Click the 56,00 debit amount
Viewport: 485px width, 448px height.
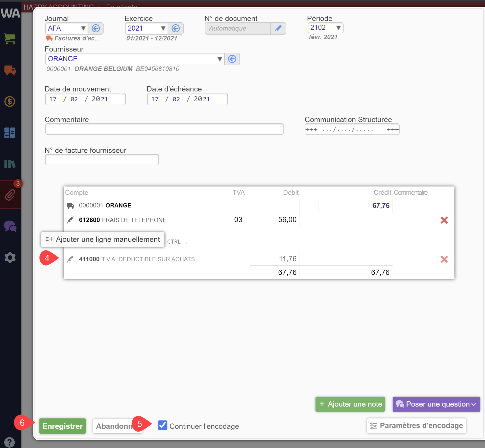287,219
